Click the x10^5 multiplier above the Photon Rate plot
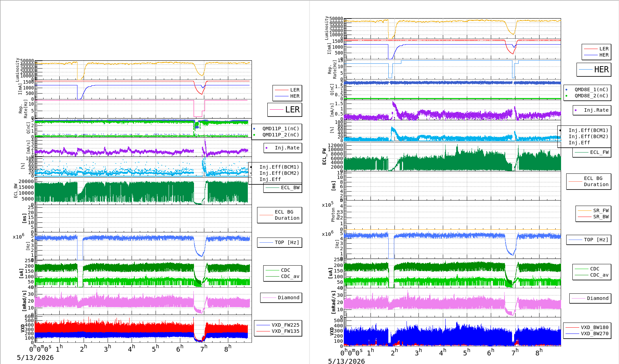 [327, 205]
